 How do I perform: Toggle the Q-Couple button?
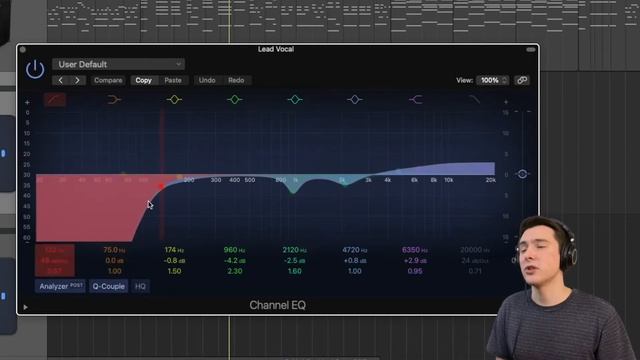pyautogui.click(x=108, y=286)
